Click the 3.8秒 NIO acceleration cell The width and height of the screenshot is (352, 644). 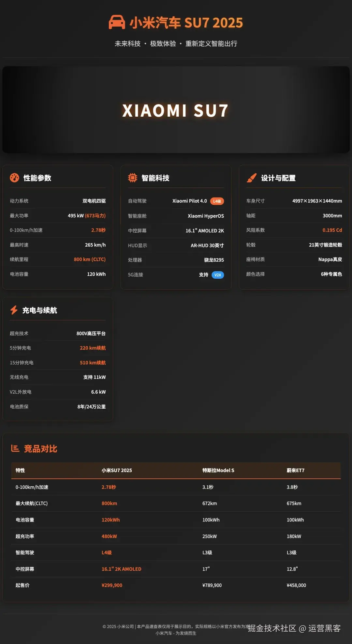click(292, 487)
